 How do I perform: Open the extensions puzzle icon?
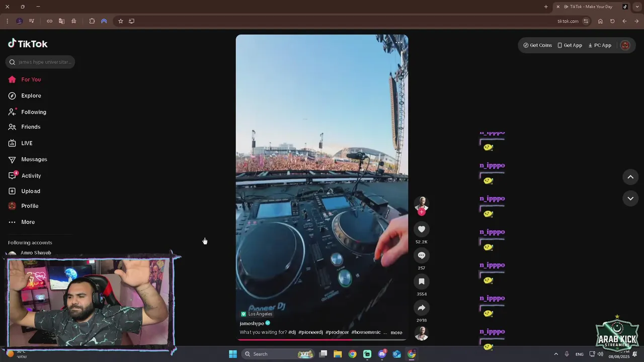(92, 21)
